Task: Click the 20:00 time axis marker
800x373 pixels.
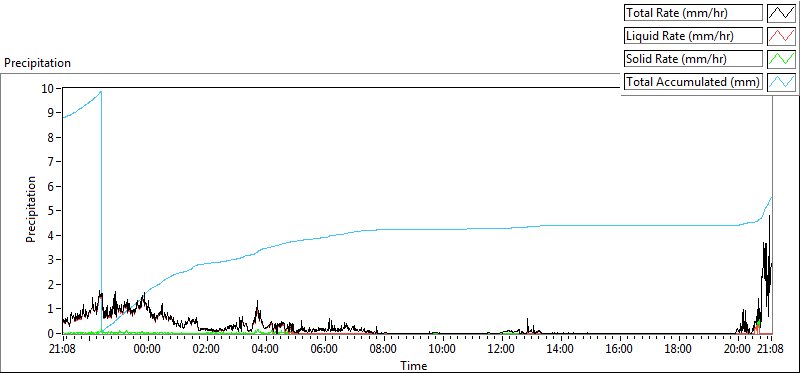Action: coord(737,350)
